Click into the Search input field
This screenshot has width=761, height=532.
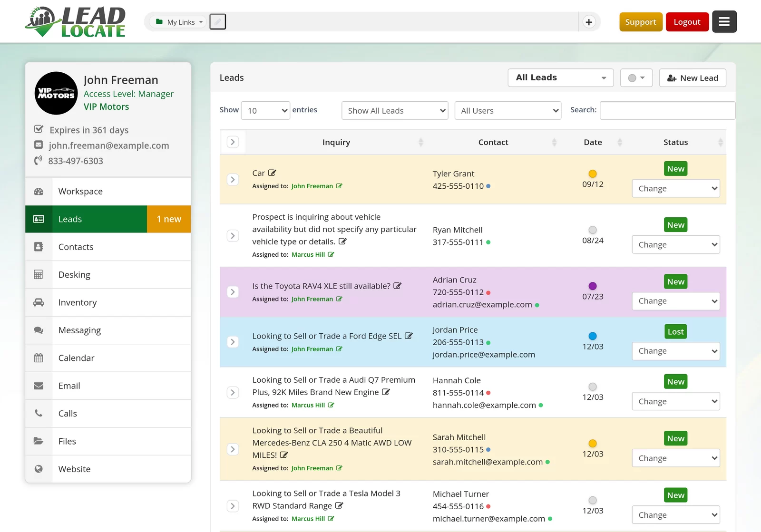pos(667,110)
